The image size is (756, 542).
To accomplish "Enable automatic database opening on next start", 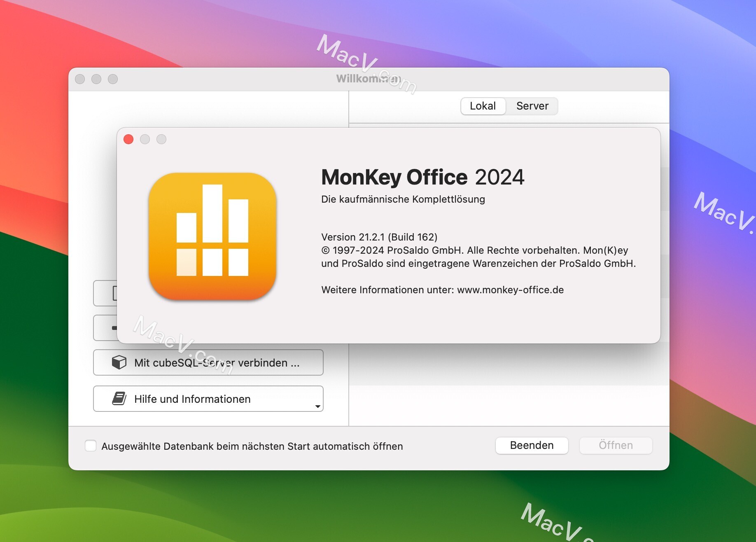I will pos(91,446).
